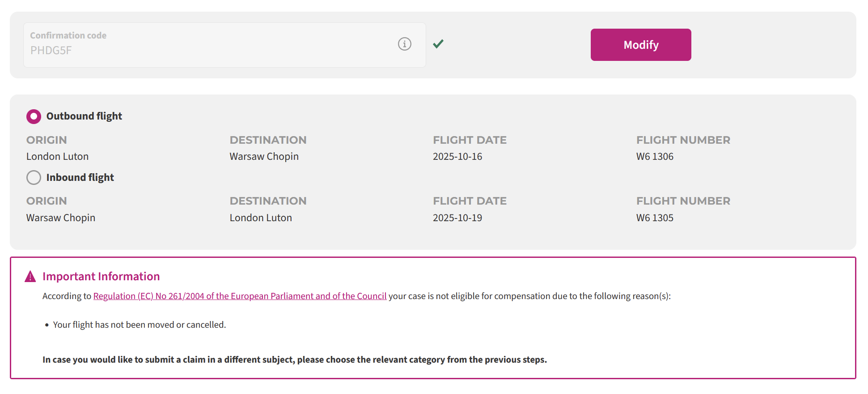Click the inbound flight date 2025-10-19
Viewport: 868px width, 394px height.
click(x=457, y=218)
